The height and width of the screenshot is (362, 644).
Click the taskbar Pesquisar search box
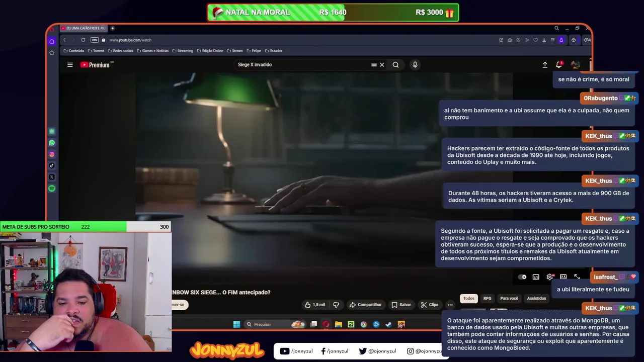click(x=275, y=324)
